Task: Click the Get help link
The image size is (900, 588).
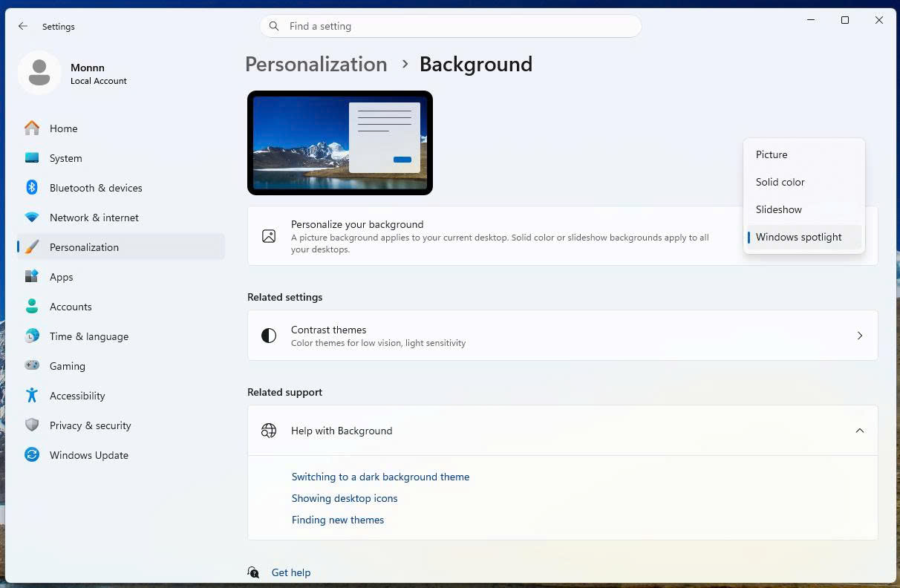Action: pos(291,572)
